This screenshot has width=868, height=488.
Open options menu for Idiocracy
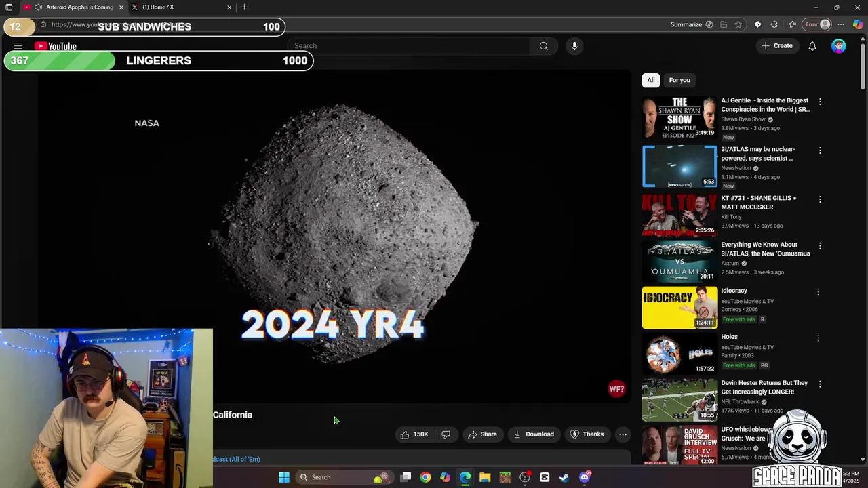pyautogui.click(x=818, y=292)
